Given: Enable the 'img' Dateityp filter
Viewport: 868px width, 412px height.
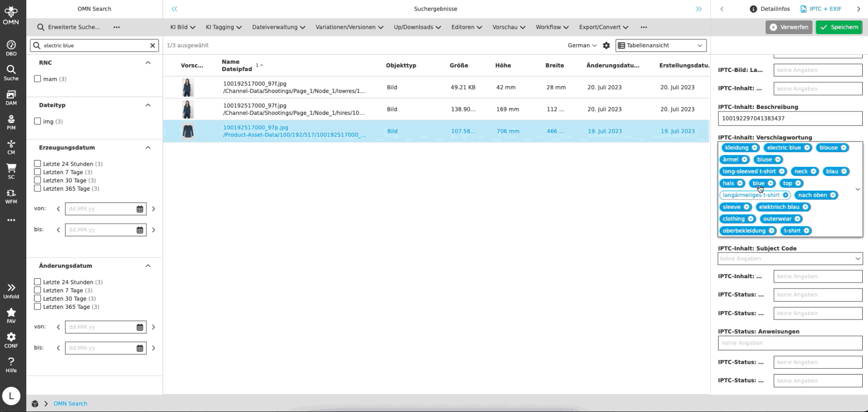Looking at the screenshot, I should click(37, 121).
